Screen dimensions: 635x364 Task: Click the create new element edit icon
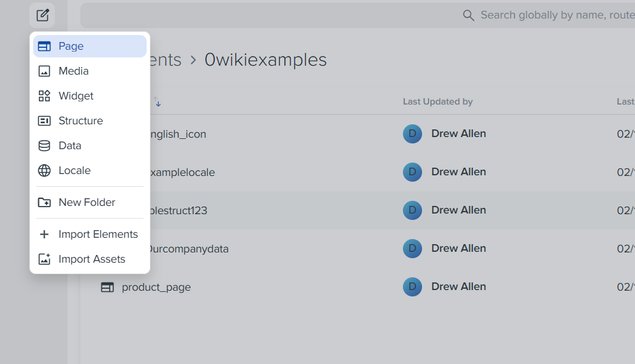pos(43,15)
